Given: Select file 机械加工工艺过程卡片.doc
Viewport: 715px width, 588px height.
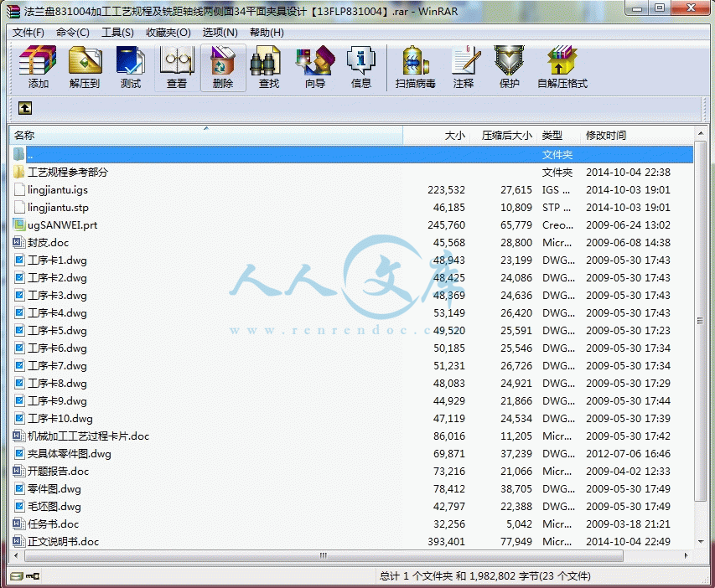Looking at the screenshot, I should tap(89, 436).
